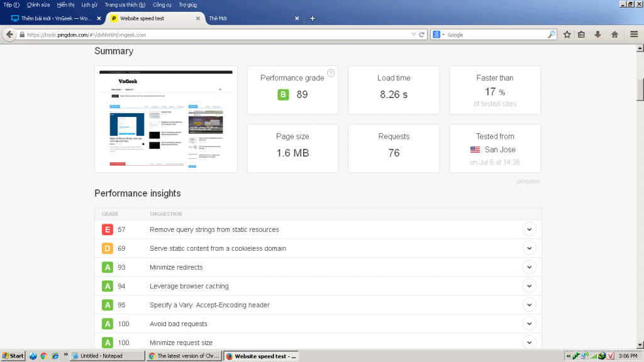Expand Serve static content from cookieless domain
The image size is (644, 362).
[x=530, y=248]
